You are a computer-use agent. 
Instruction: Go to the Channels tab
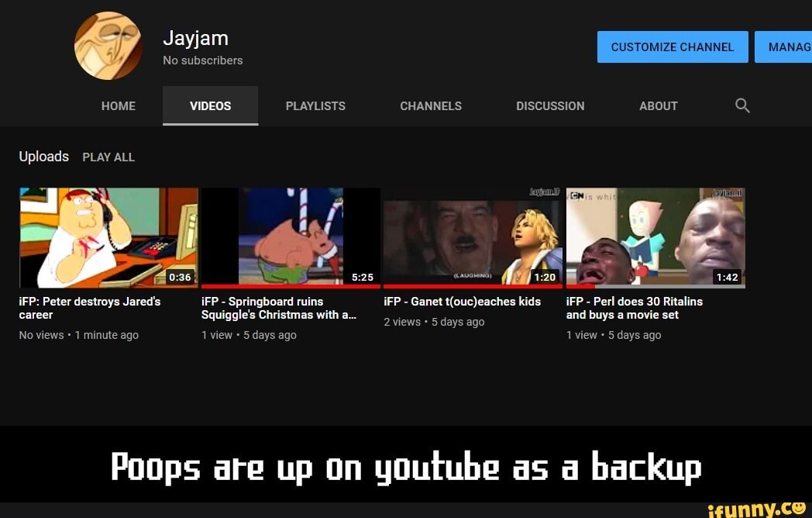coord(430,106)
